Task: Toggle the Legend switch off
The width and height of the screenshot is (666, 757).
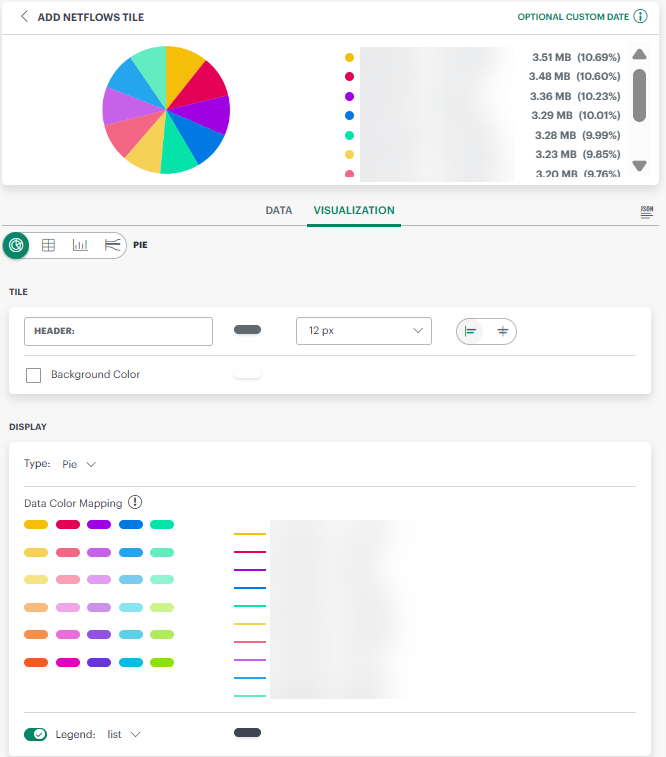Action: tap(36, 734)
